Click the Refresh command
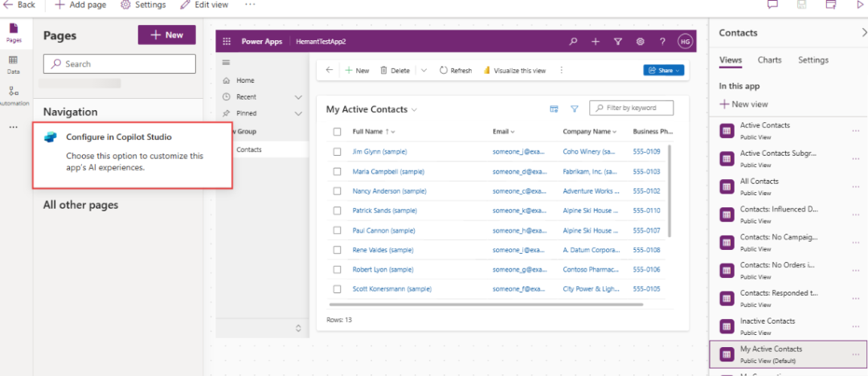Image resolution: width=868 pixels, height=376 pixels. click(x=456, y=71)
